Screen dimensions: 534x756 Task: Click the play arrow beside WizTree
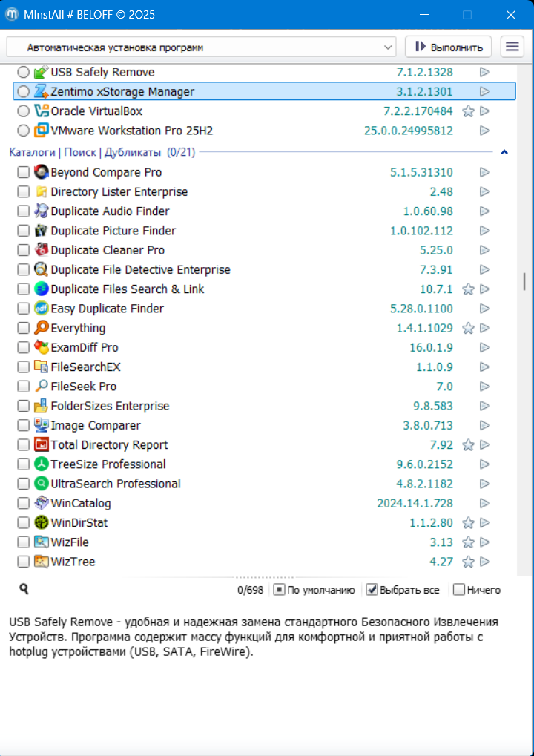485,562
